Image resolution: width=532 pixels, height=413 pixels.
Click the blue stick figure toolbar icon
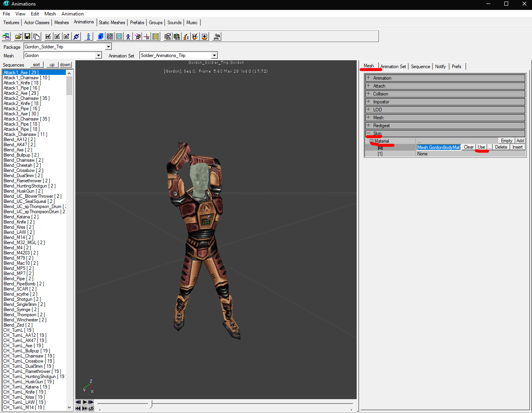(128, 36)
